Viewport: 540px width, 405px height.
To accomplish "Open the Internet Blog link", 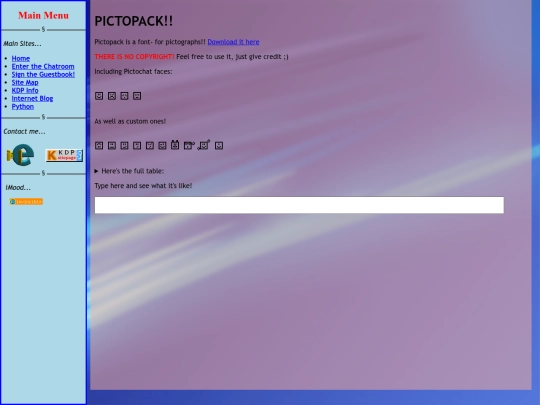I will click(x=32, y=98).
